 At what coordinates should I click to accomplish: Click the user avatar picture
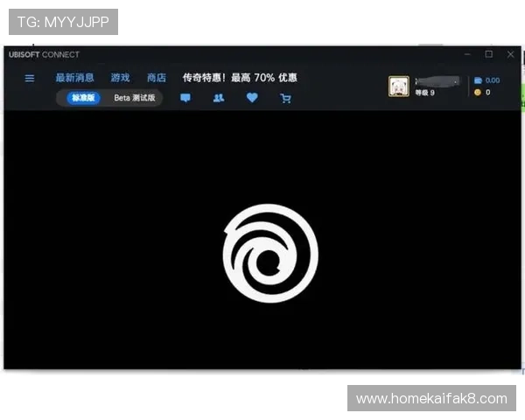tap(398, 87)
